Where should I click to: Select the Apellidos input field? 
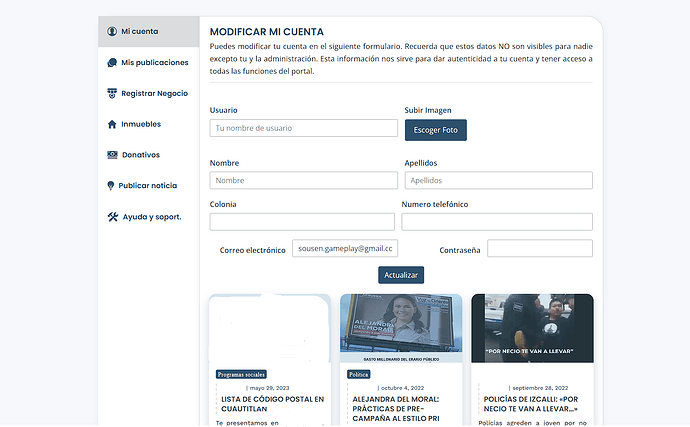coord(498,180)
